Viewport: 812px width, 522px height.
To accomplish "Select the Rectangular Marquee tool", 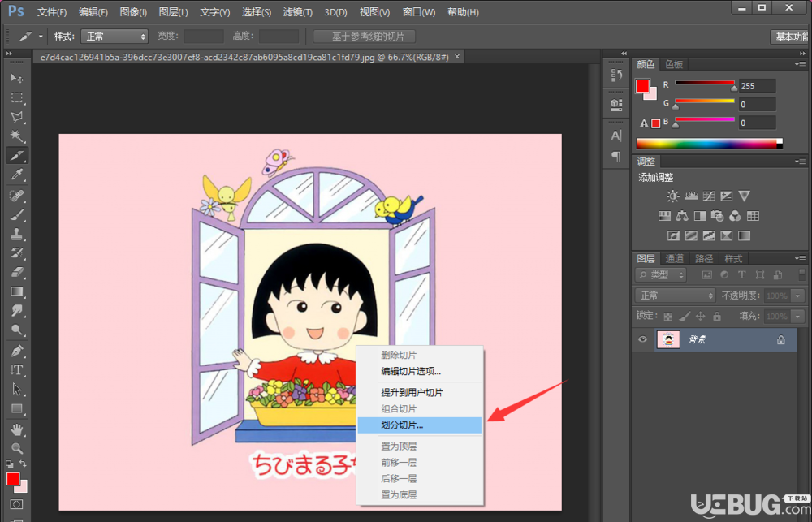I will tap(16, 98).
